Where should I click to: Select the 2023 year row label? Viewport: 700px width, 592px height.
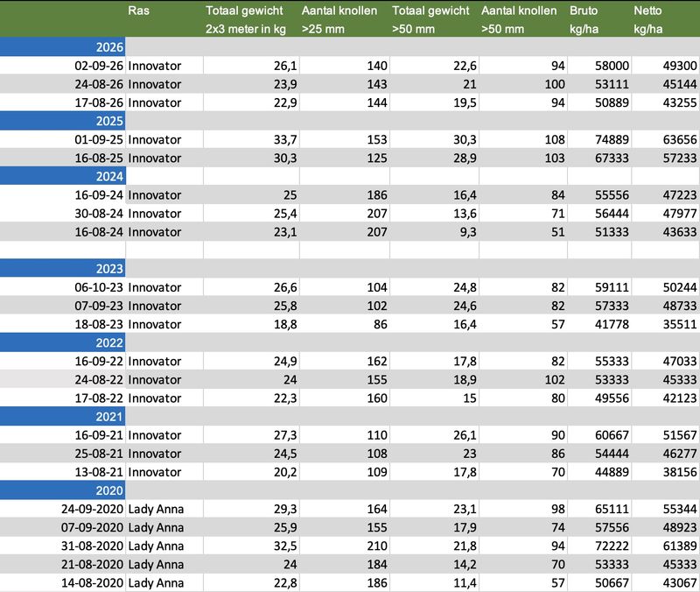tap(62, 268)
